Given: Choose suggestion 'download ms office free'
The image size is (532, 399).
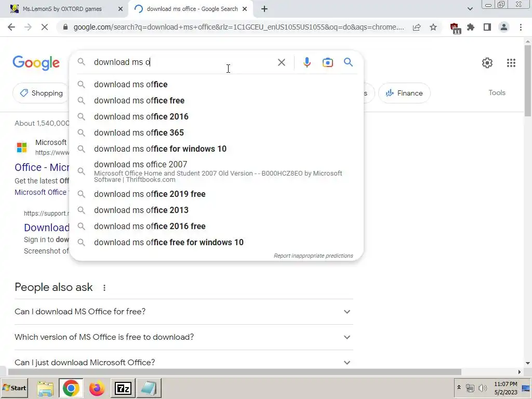Looking at the screenshot, I should [216, 100].
